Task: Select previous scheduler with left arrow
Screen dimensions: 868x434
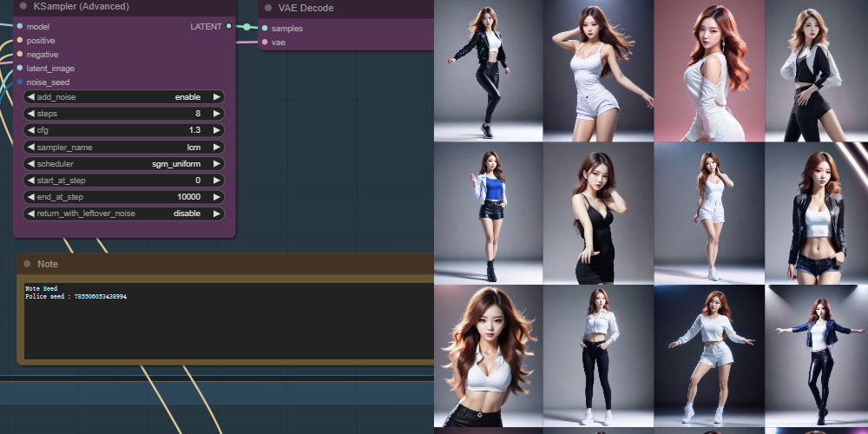Action: click(x=30, y=164)
